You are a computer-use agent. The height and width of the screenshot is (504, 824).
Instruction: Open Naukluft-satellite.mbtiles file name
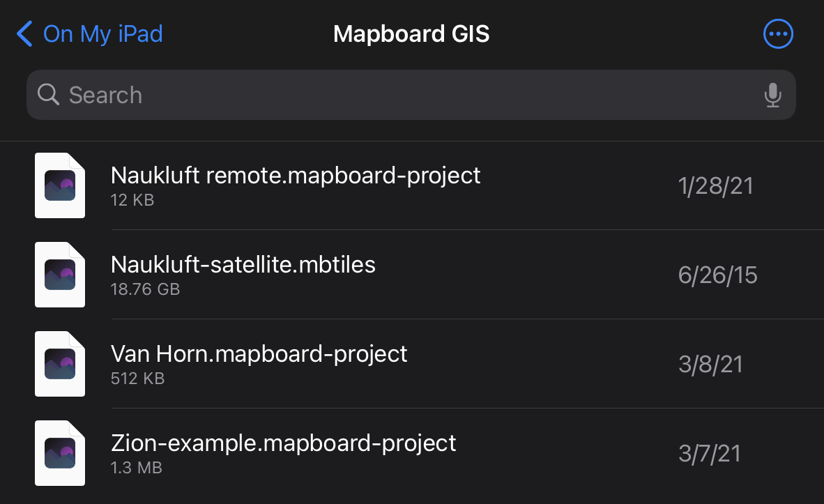(x=243, y=265)
